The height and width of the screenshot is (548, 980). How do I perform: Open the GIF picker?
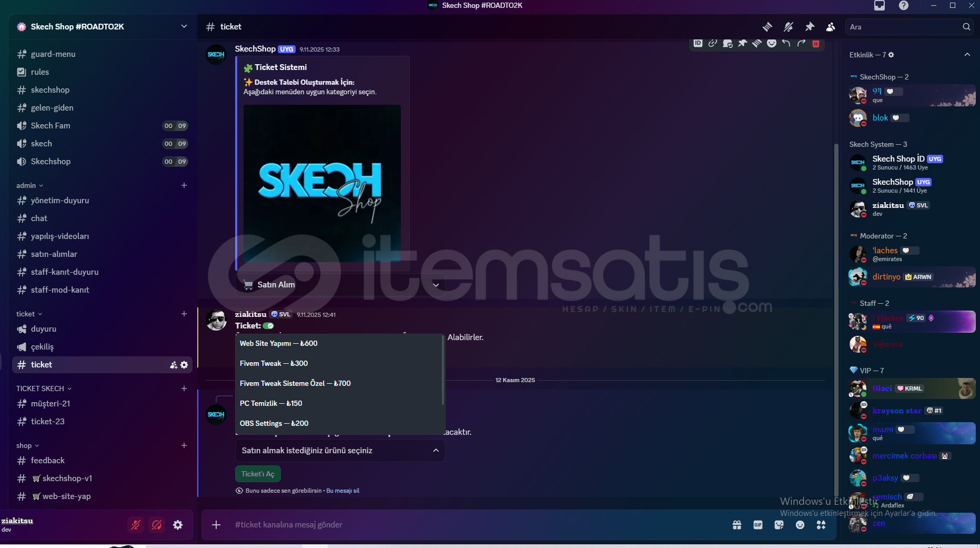pos(758,525)
